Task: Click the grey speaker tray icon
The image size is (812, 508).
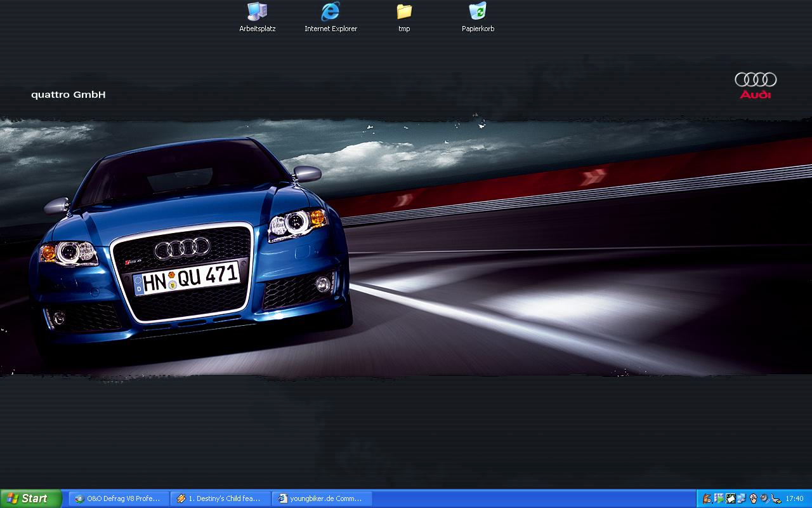Action: (764, 498)
